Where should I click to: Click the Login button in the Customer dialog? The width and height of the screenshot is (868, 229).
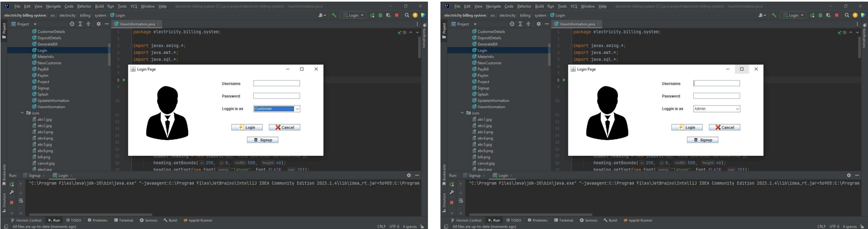(247, 127)
